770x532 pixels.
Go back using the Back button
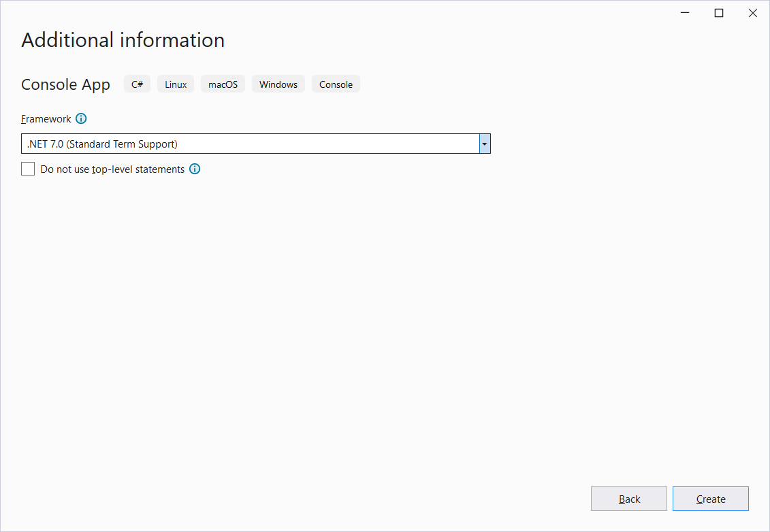(628, 499)
